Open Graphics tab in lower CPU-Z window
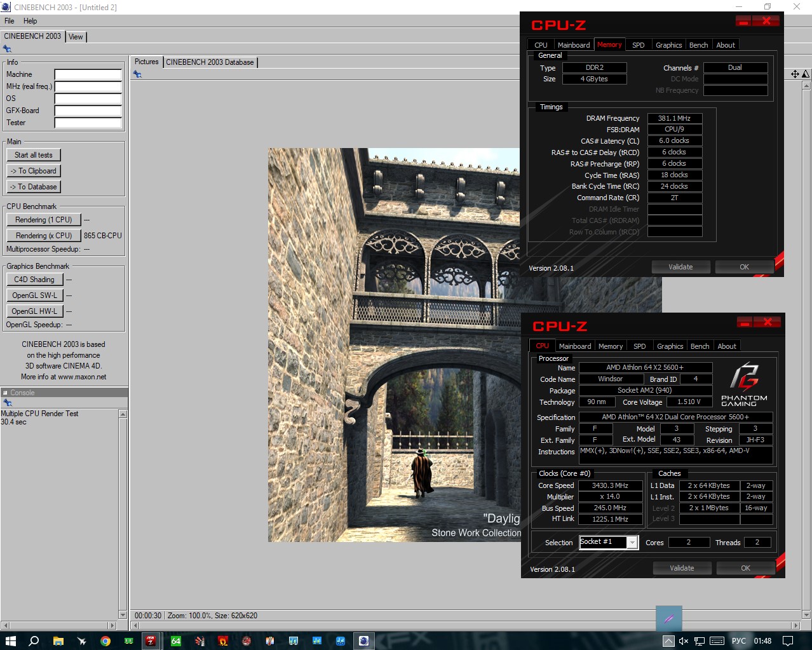Viewport: 812px width, 650px height. click(x=670, y=346)
